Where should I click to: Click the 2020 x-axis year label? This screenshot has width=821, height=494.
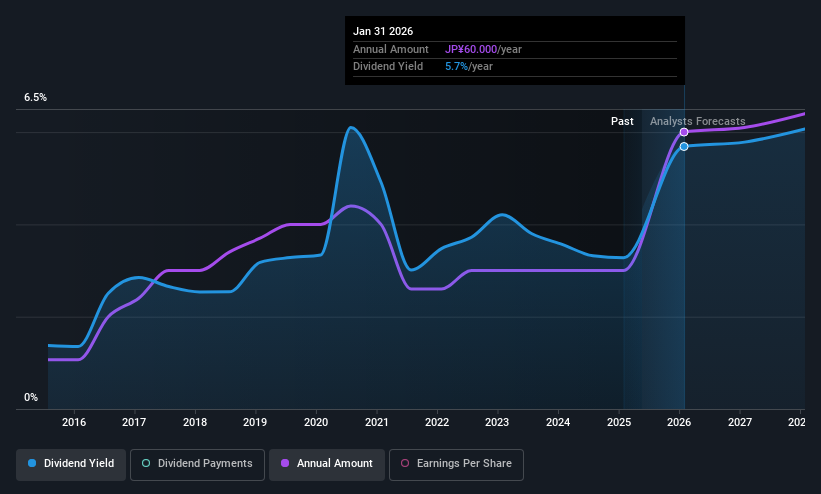[x=316, y=422]
